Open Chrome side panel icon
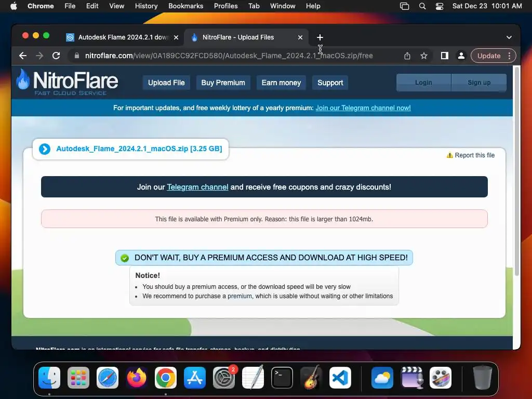 445,56
